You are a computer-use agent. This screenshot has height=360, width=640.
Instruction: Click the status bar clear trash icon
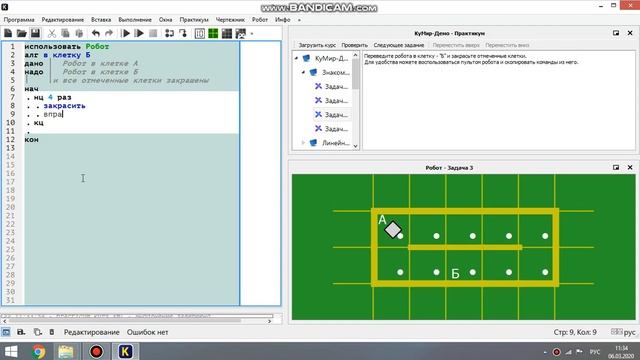tap(52, 332)
